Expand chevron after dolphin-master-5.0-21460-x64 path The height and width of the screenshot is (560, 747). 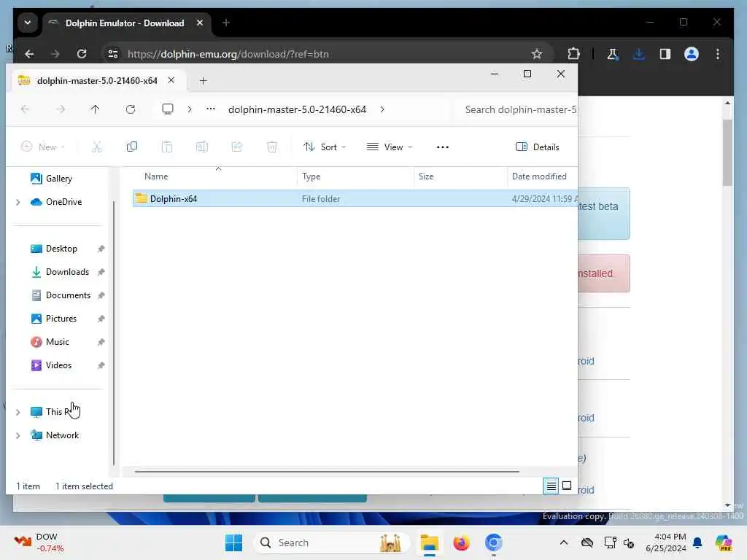pyautogui.click(x=382, y=109)
